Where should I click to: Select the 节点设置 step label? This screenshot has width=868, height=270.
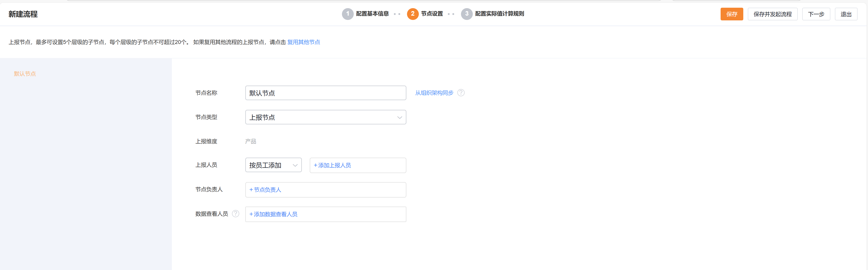tap(432, 14)
